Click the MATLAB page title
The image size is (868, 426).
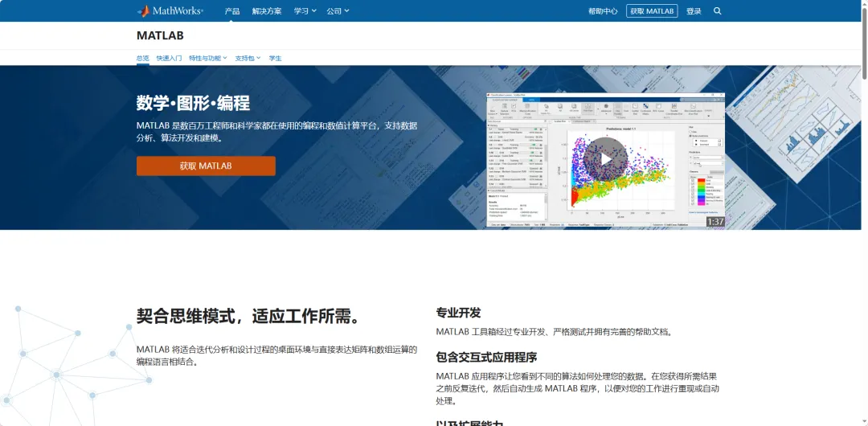point(160,36)
